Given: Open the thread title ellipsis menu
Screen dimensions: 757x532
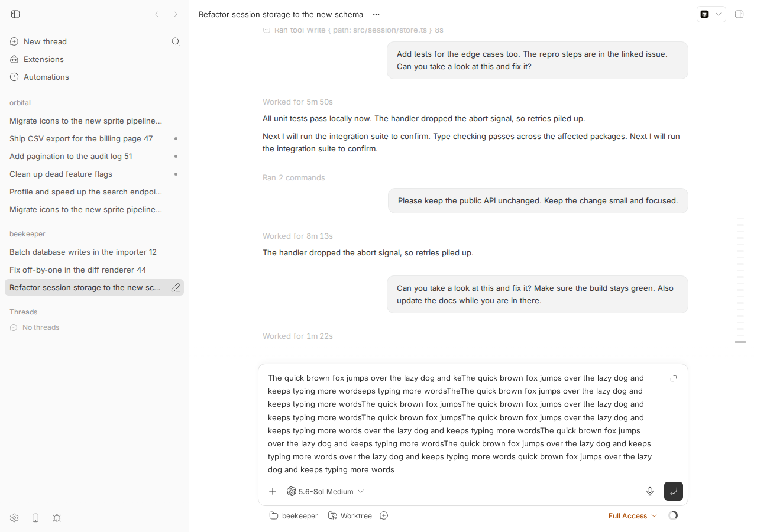Looking at the screenshot, I should 376,14.
